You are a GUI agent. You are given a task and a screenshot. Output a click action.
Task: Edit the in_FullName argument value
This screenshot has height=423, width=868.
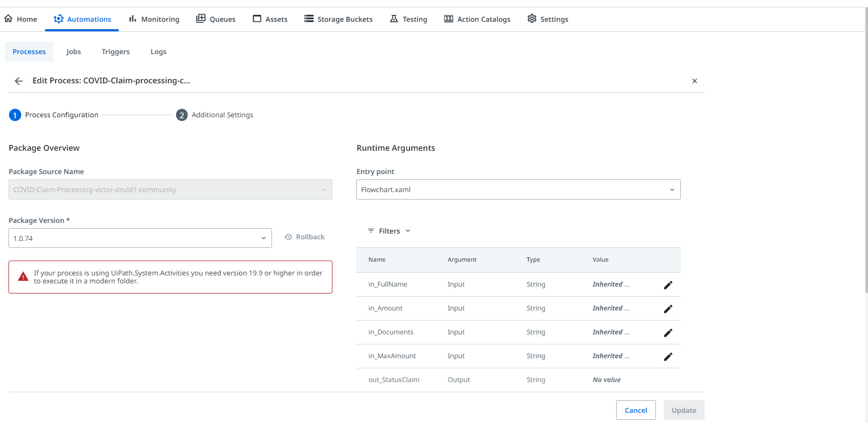[x=668, y=285]
